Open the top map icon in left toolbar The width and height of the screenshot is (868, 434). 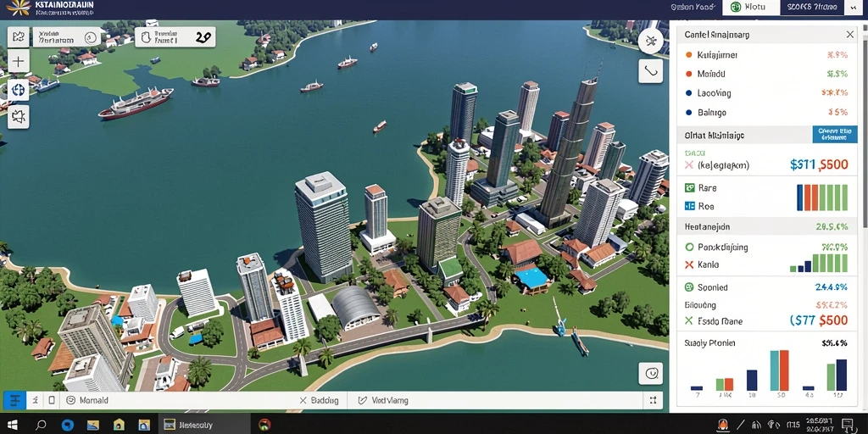[x=18, y=37]
